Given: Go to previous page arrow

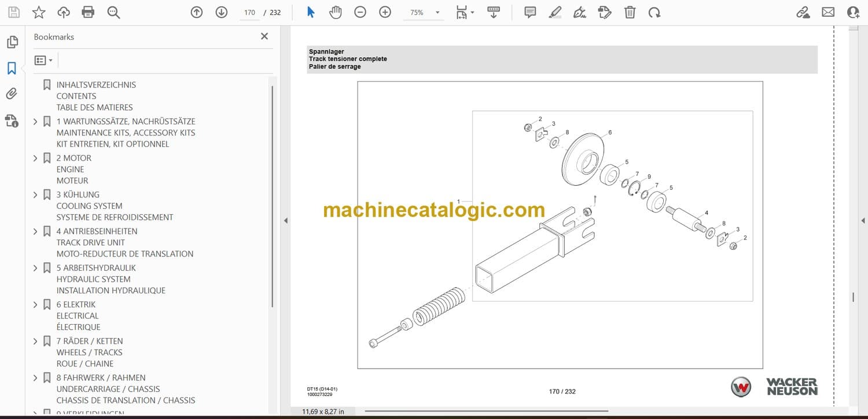Looking at the screenshot, I should tap(197, 12).
